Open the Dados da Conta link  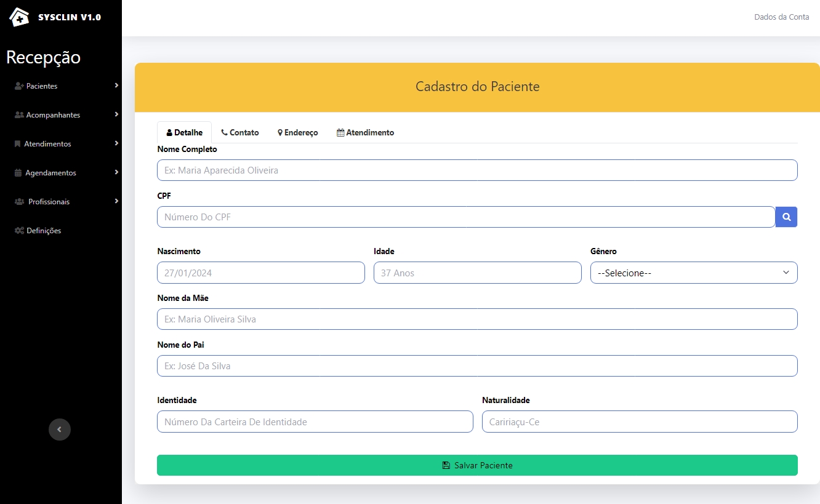pyautogui.click(x=781, y=17)
